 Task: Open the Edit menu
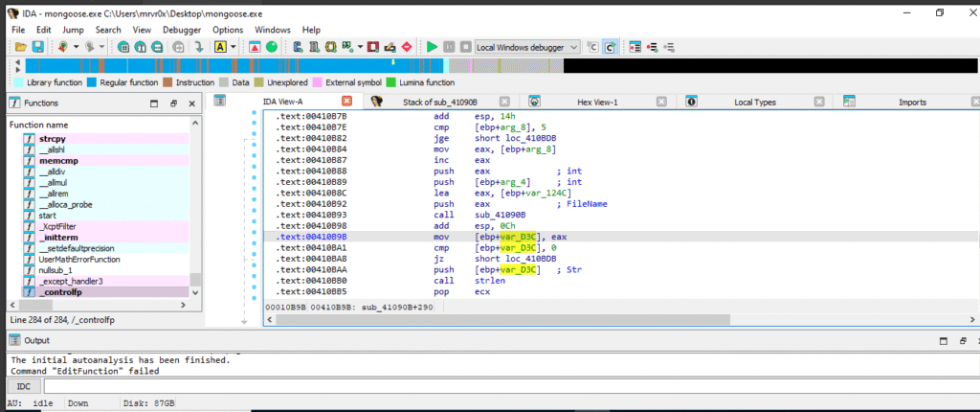(x=44, y=30)
